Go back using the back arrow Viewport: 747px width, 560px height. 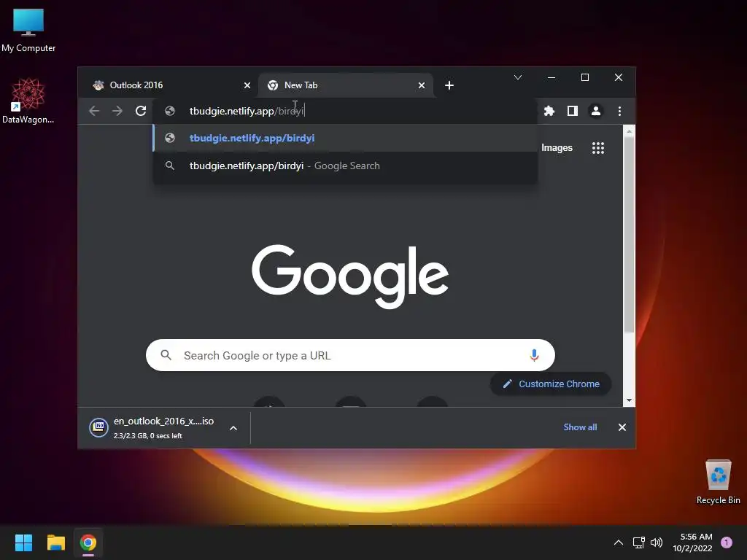(94, 111)
